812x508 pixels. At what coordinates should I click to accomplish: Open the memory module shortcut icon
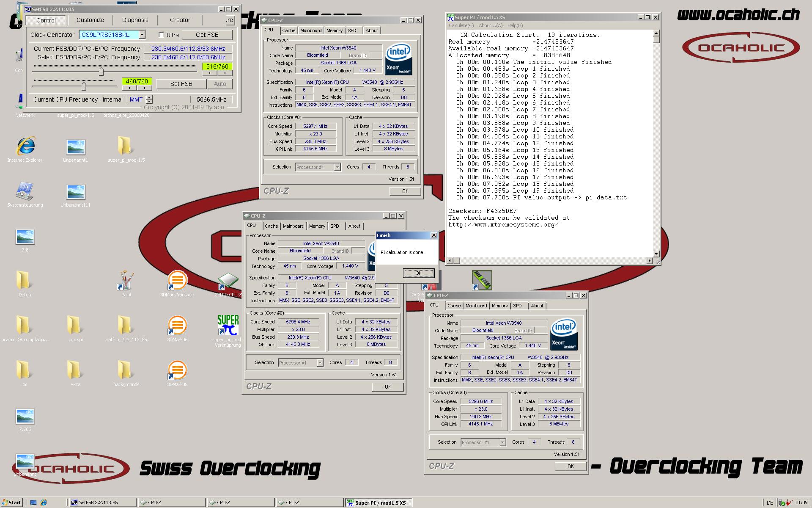(482, 280)
